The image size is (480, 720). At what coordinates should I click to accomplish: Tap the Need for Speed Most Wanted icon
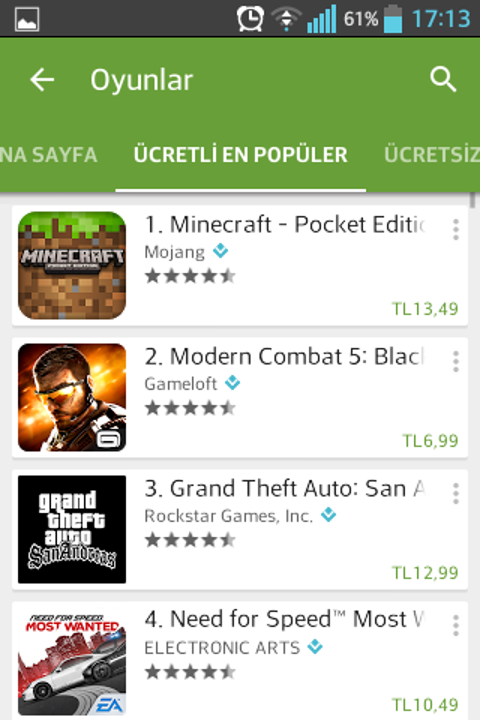pos(72,661)
